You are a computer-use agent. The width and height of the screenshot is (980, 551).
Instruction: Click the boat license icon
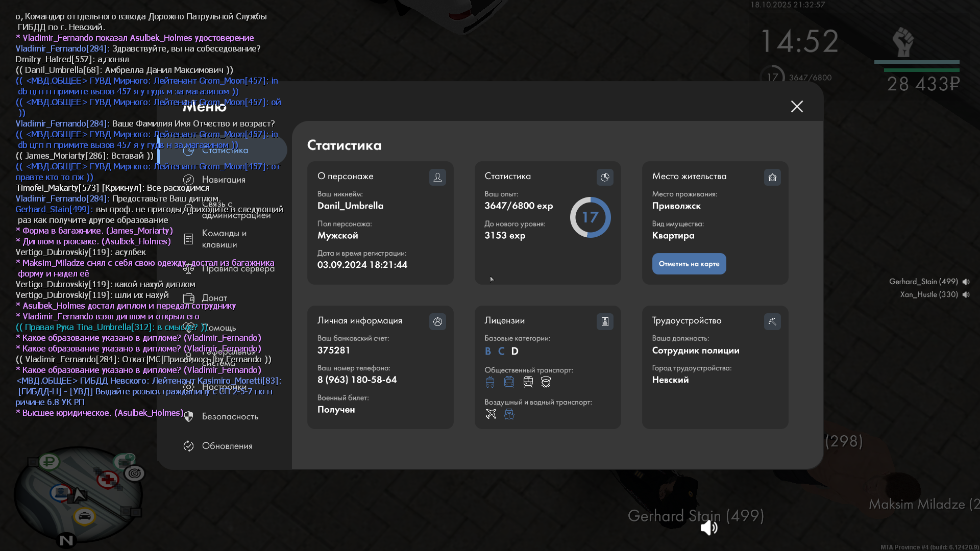pyautogui.click(x=509, y=414)
